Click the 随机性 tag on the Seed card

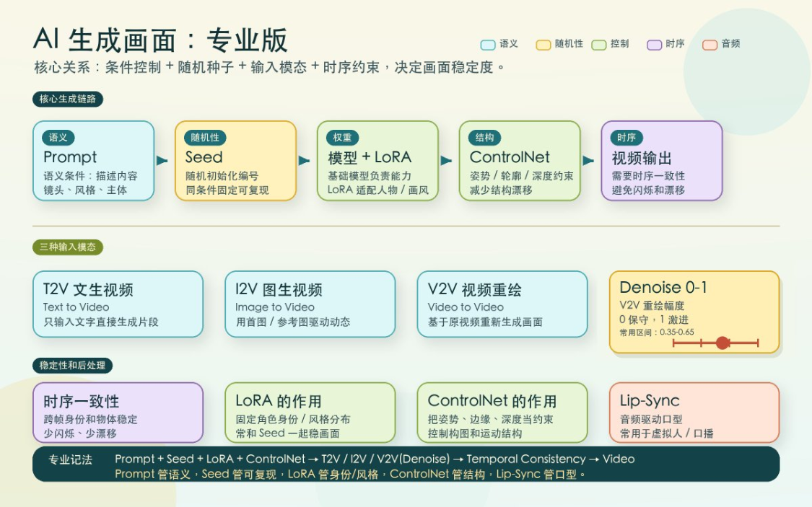click(x=205, y=138)
